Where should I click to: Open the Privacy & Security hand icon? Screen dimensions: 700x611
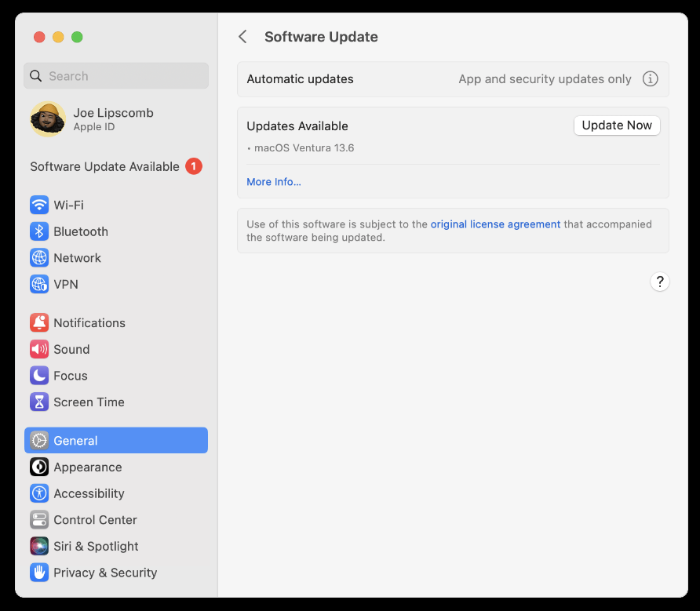pyautogui.click(x=39, y=572)
